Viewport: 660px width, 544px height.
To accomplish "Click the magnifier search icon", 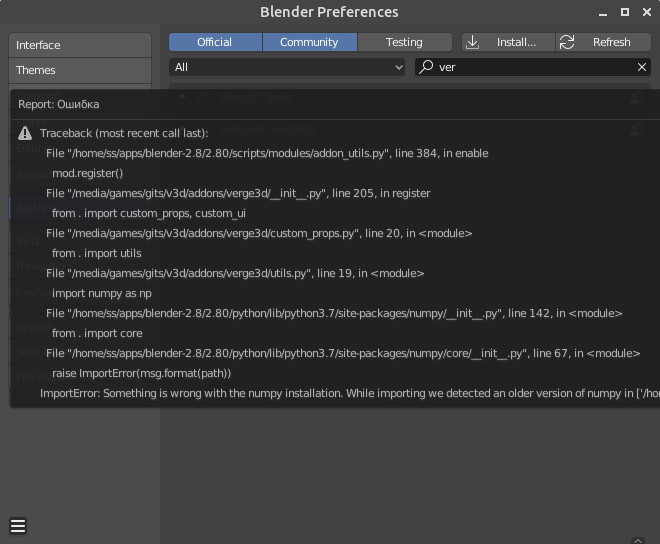I will tap(426, 67).
